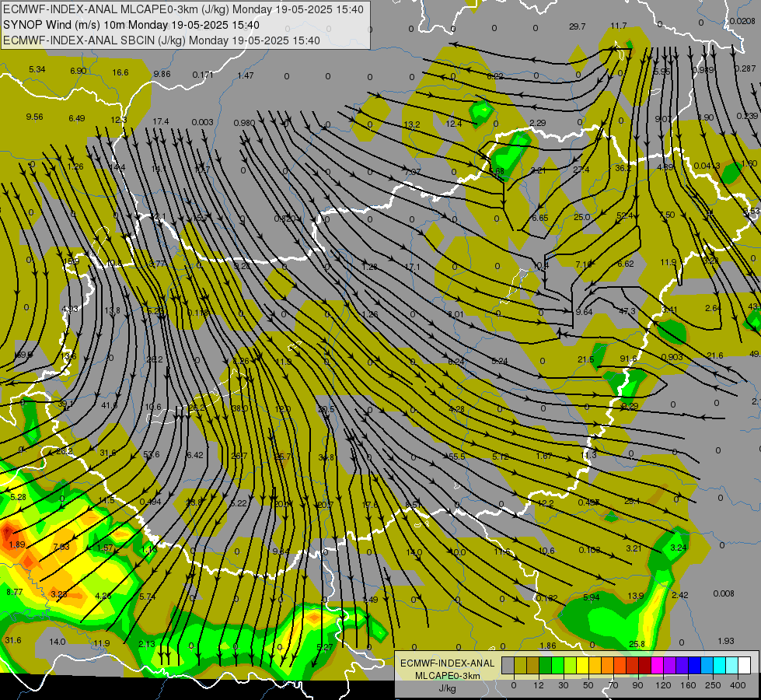Select the dark red legend swatch
The height and width of the screenshot is (700, 761).
[645, 666]
